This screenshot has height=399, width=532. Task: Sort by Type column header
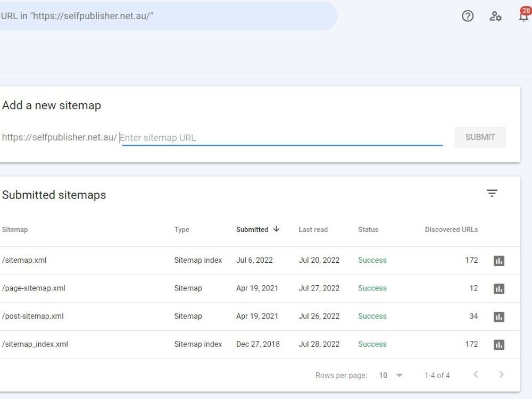[182, 229]
